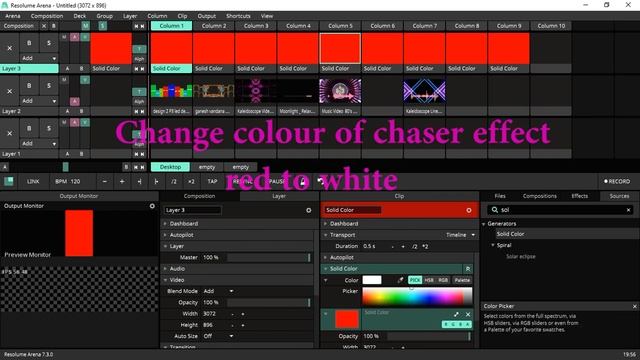Increase clip Duration with plus
The image size is (640, 360).
click(x=403, y=247)
